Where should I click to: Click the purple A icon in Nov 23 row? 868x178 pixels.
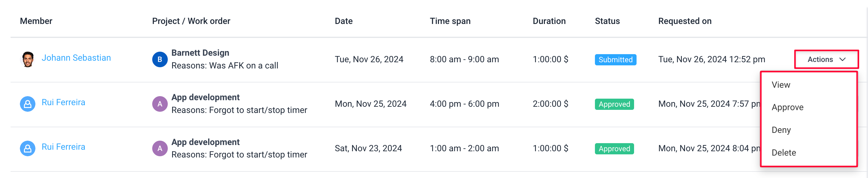coord(160,149)
